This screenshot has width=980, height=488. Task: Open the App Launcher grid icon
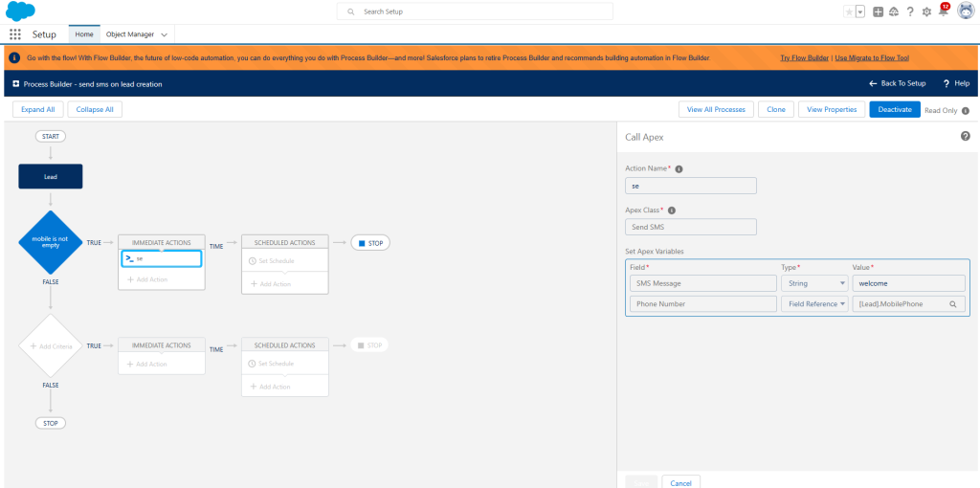click(x=15, y=34)
